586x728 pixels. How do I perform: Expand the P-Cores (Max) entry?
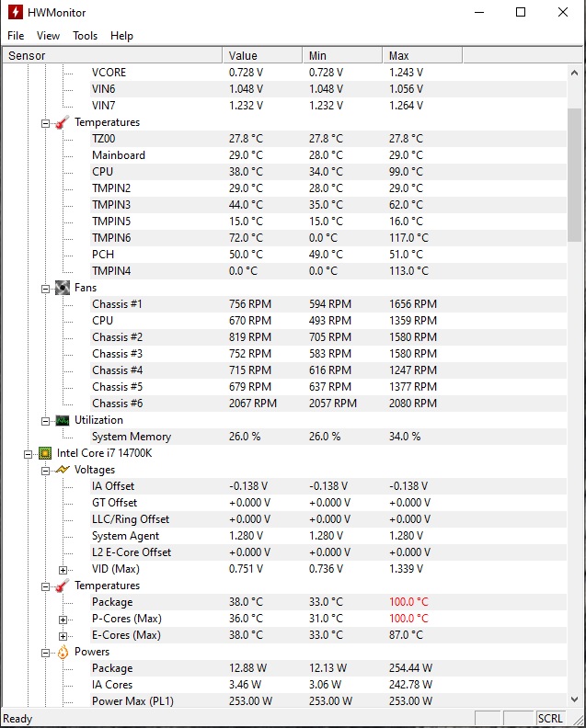(x=63, y=620)
